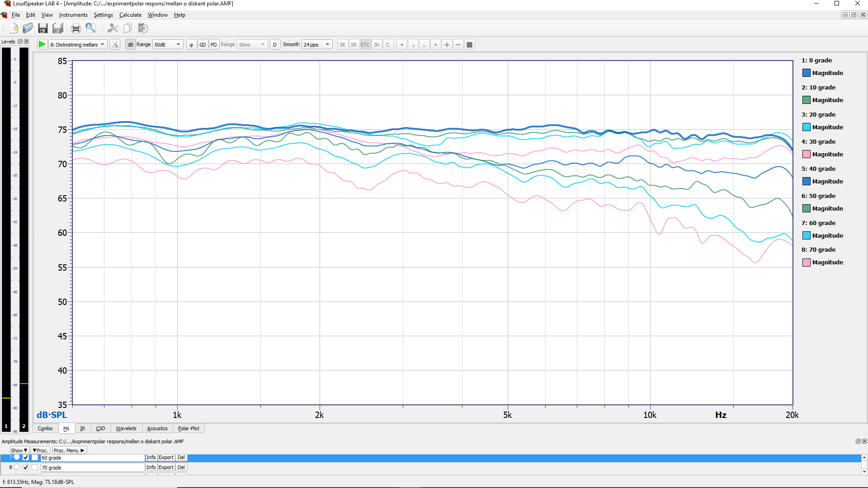Image resolution: width=868 pixels, height=488 pixels.
Task: Click the Paste clipboard icon
Action: point(143,28)
